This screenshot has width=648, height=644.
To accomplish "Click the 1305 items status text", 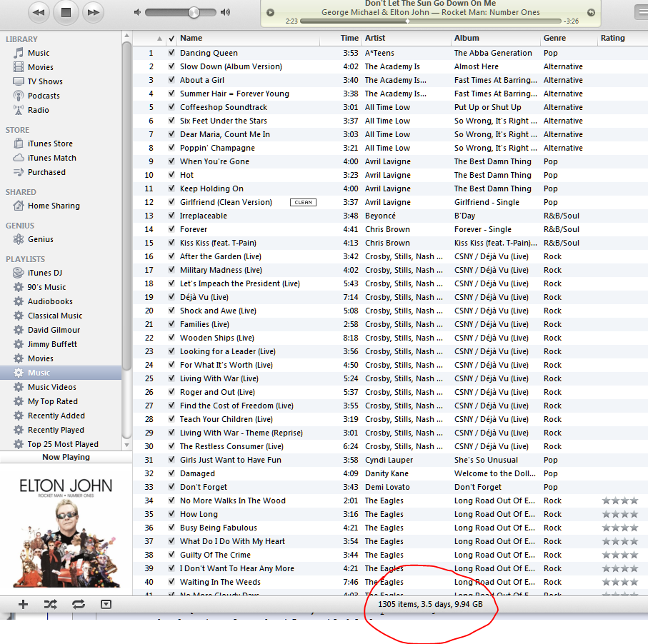I will pyautogui.click(x=430, y=604).
